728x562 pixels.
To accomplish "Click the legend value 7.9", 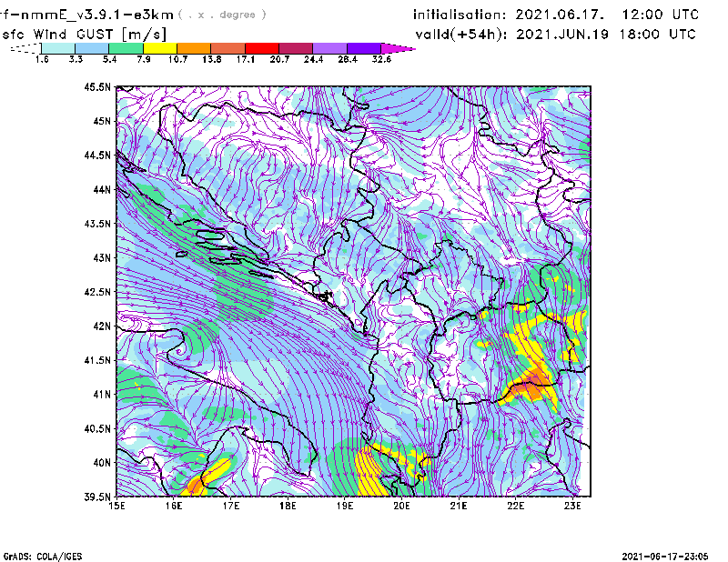I will point(144,59).
